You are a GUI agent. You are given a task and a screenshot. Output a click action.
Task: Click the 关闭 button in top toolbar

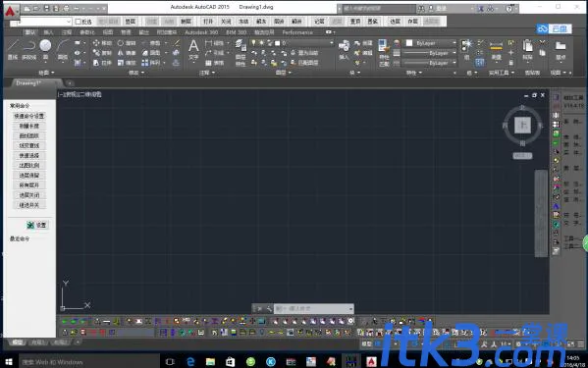pyautogui.click(x=226, y=22)
